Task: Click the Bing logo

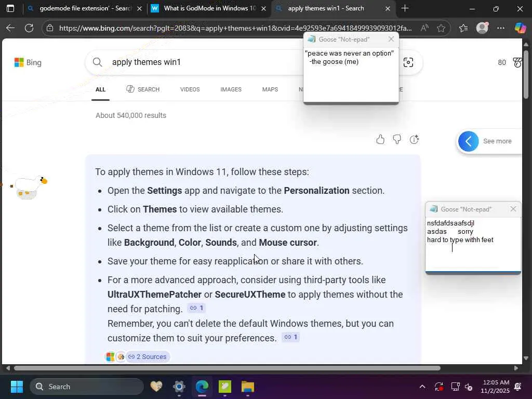Action: point(28,62)
